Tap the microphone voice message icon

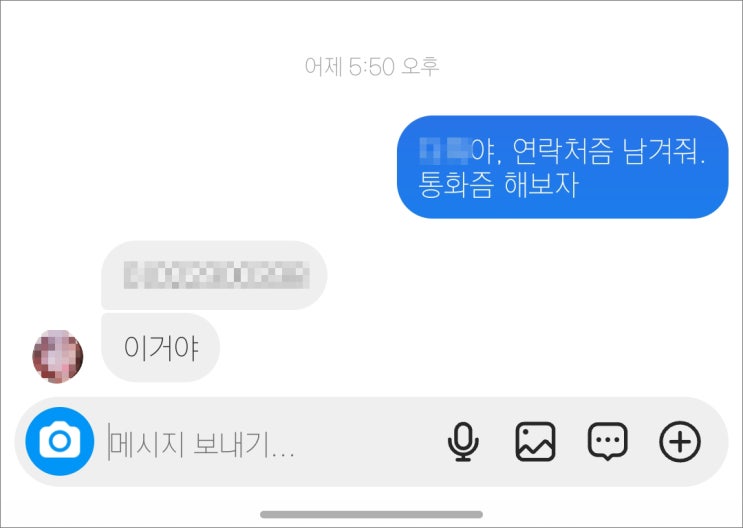[x=463, y=442]
